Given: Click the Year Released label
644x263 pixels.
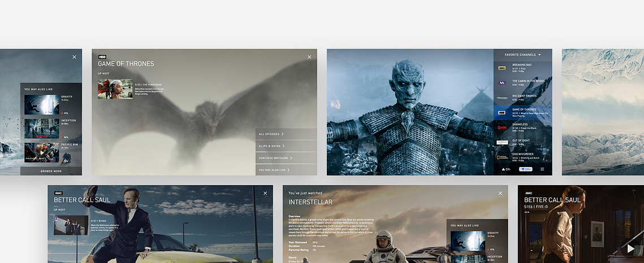Looking at the screenshot, I should 298,243.
